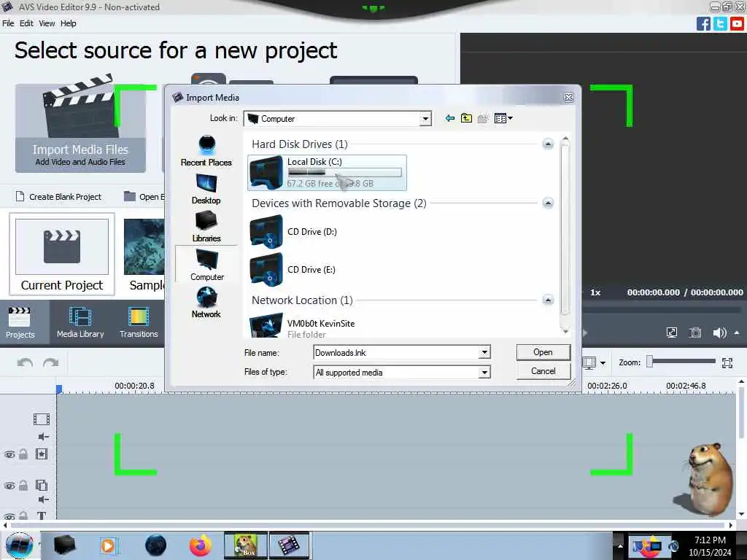Click the File name text field
The height and width of the screenshot is (560, 747).
click(396, 352)
